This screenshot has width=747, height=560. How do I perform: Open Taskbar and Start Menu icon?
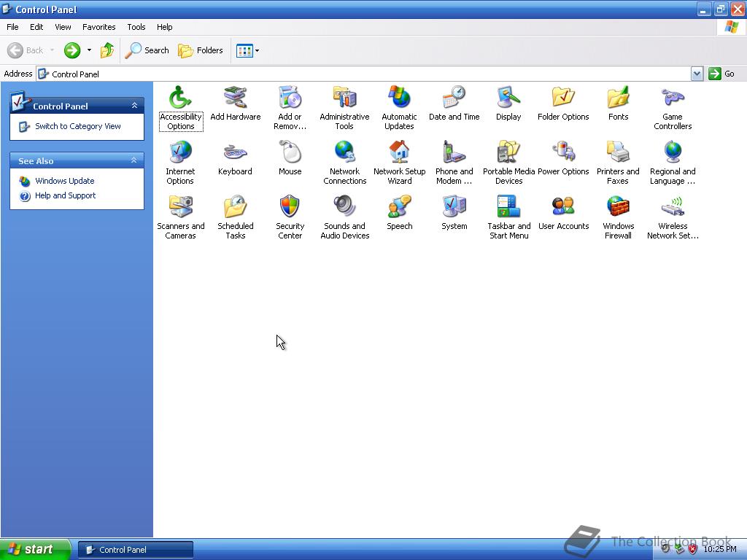(508, 207)
